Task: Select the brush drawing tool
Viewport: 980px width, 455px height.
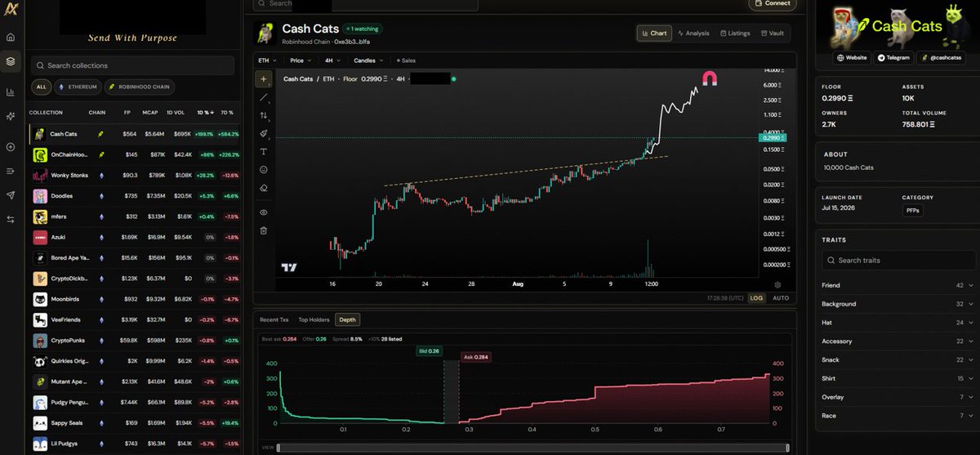Action: (263, 133)
